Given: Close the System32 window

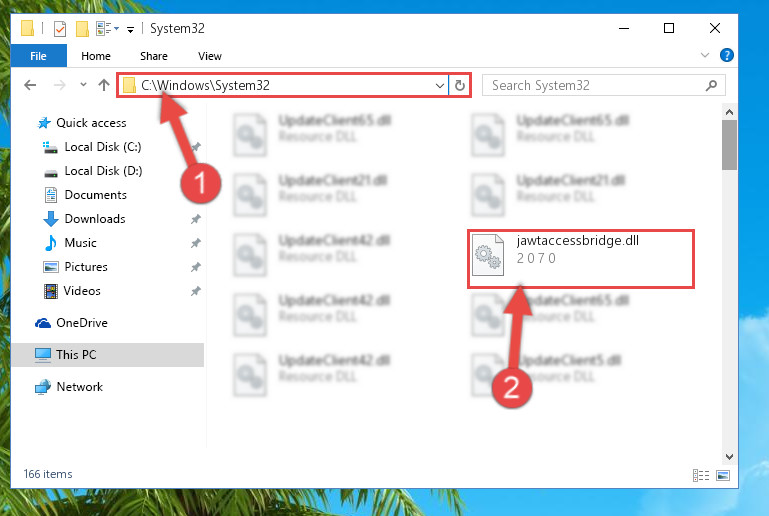Looking at the screenshot, I should (x=715, y=28).
